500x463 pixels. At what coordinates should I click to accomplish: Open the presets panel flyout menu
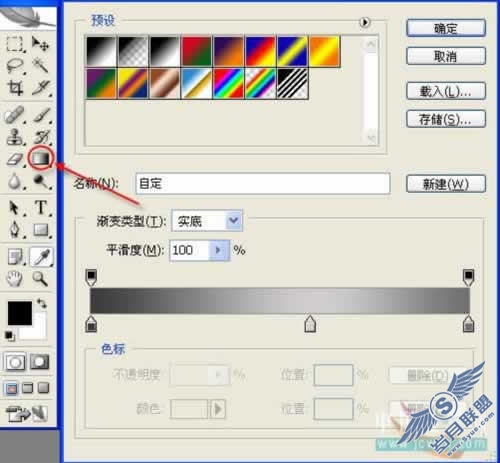pos(365,22)
